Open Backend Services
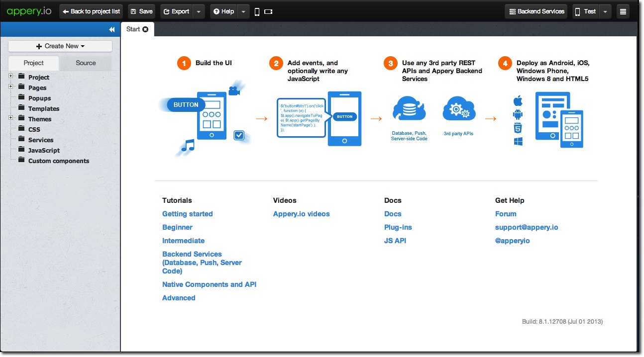Image resolution: width=644 pixels, height=357 pixels. [537, 11]
